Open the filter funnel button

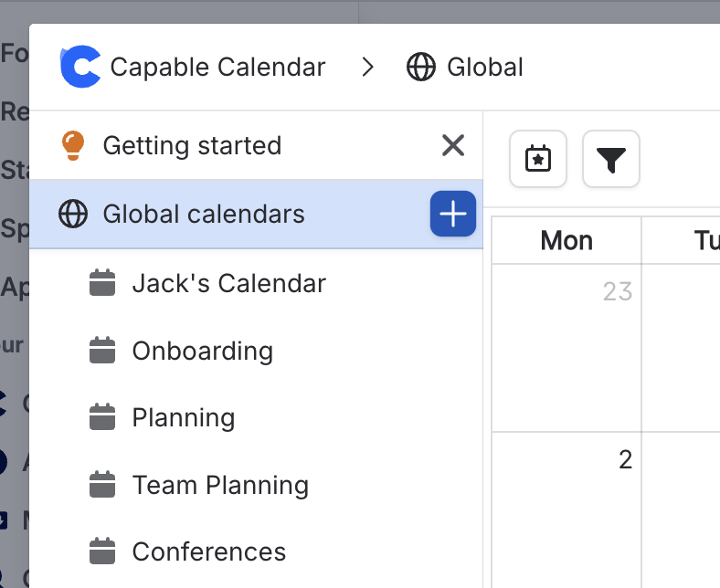click(x=611, y=160)
